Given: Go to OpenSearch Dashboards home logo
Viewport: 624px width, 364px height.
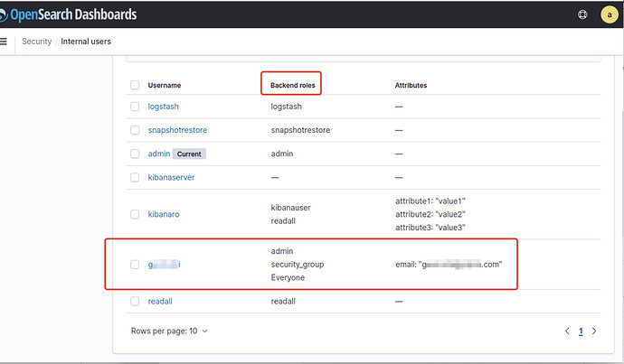Looking at the screenshot, I should click(68, 14).
